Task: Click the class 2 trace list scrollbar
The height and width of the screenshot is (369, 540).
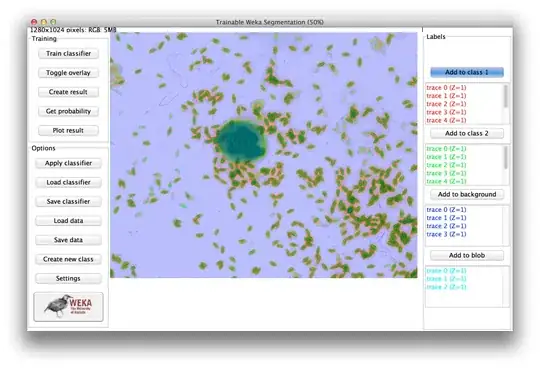Action: click(506, 157)
